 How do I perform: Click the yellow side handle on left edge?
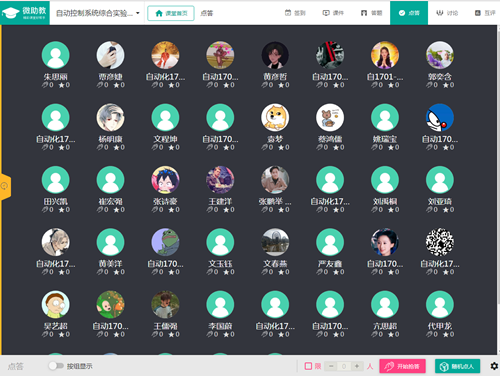pyautogui.click(x=5, y=186)
